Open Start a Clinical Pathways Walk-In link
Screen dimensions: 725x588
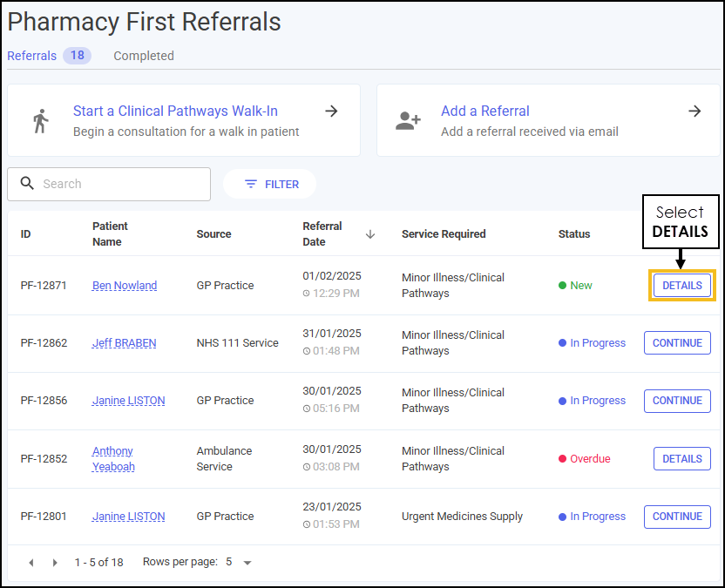point(175,111)
